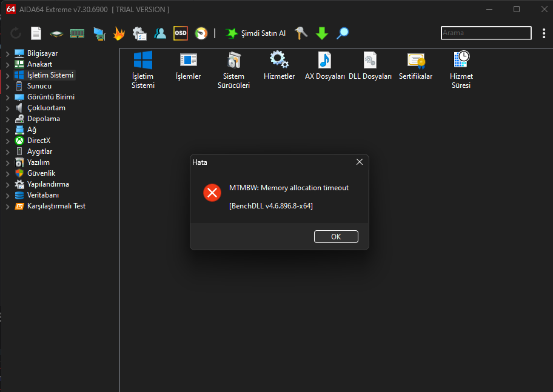Open the Report page icon in toolbar
The image size is (553, 392).
pyautogui.click(x=36, y=33)
